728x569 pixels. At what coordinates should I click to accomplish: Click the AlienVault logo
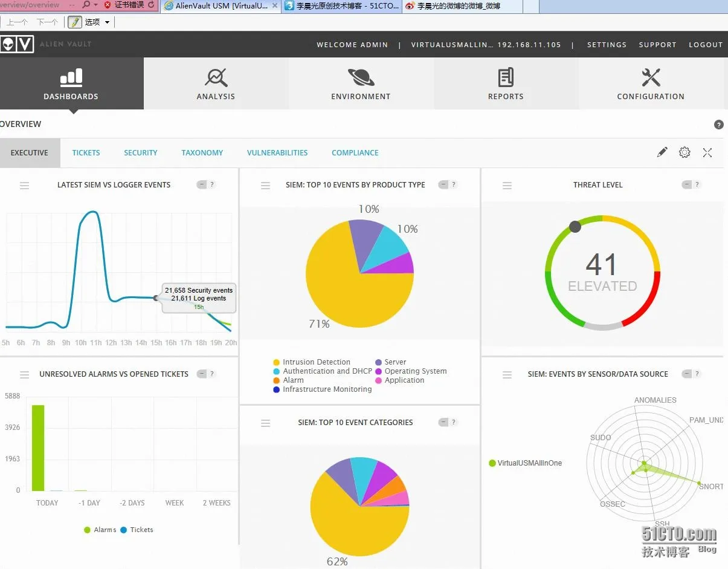(x=16, y=44)
